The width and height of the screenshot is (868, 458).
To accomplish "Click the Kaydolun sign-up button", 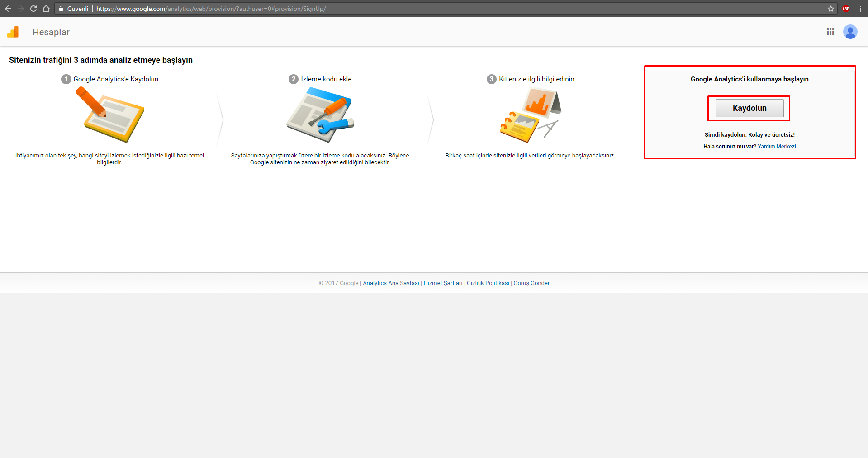I will [749, 108].
